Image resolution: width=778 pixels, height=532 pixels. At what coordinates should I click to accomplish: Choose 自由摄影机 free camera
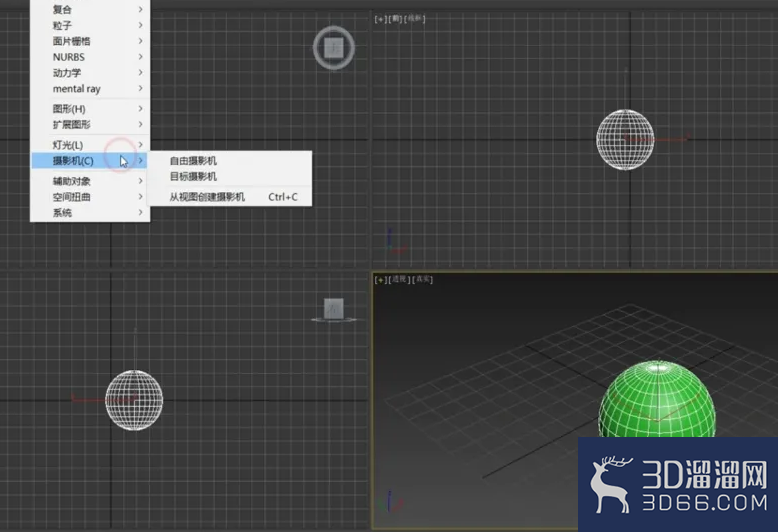coord(231,160)
